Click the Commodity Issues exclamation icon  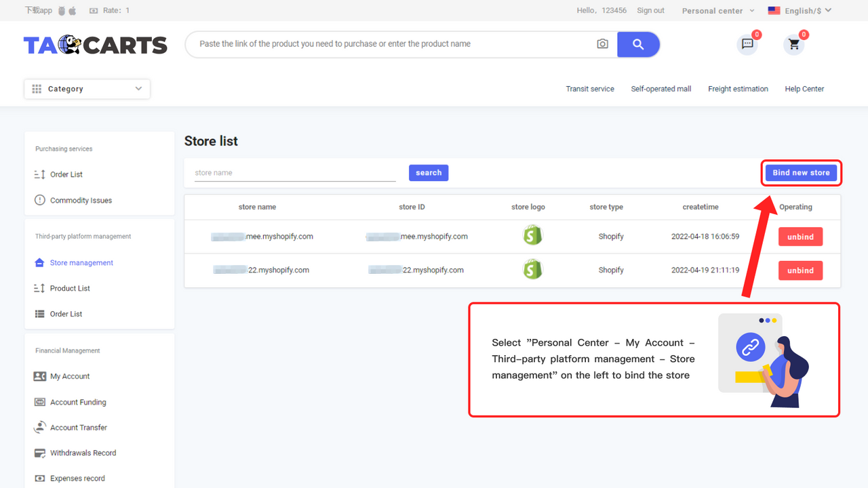pyautogui.click(x=39, y=200)
